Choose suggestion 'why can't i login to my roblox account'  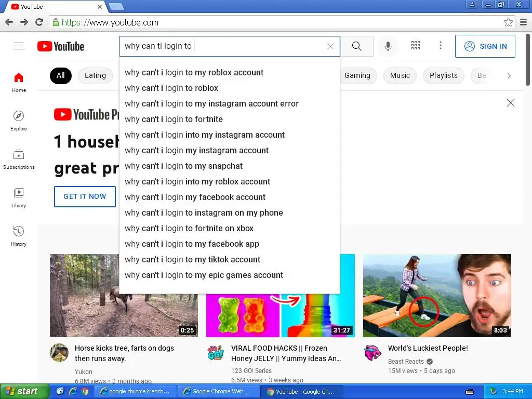[x=229, y=73]
